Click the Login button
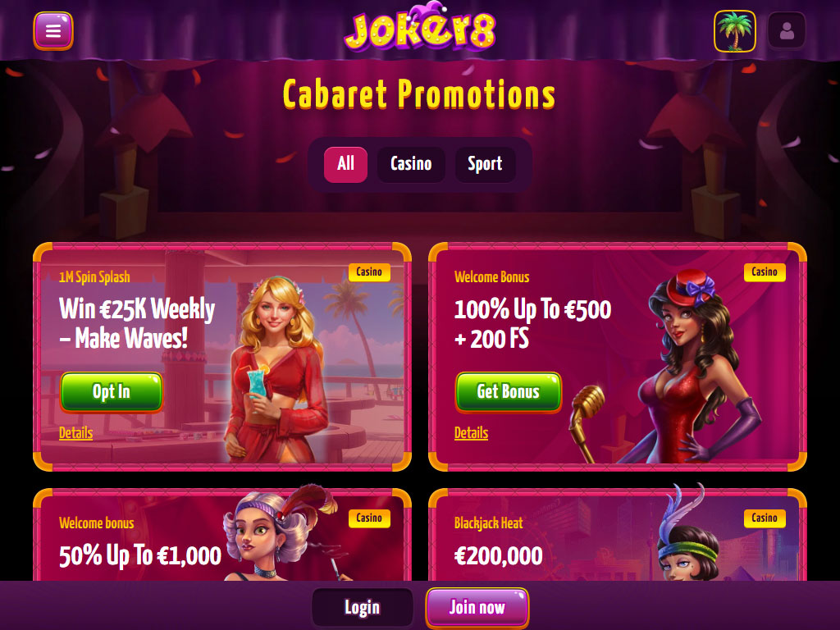 pyautogui.click(x=362, y=608)
